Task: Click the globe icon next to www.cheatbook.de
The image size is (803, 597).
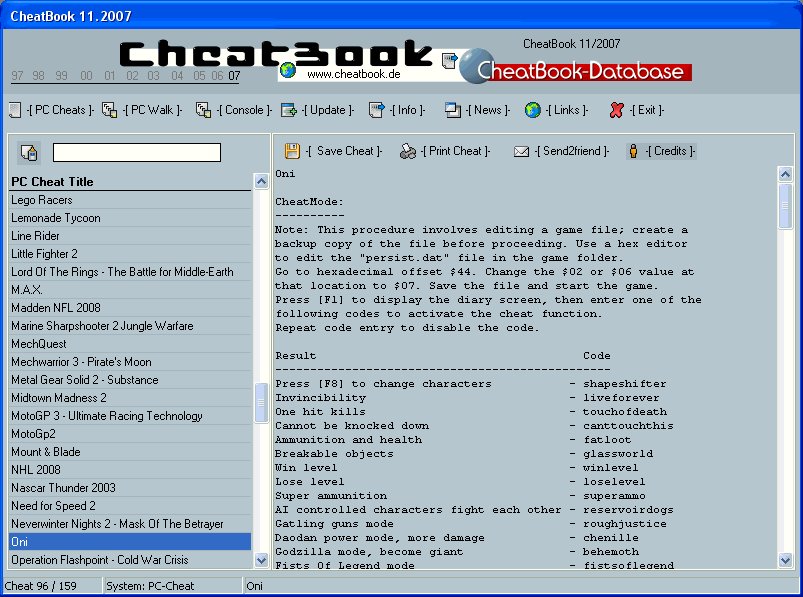Action: 288,70
